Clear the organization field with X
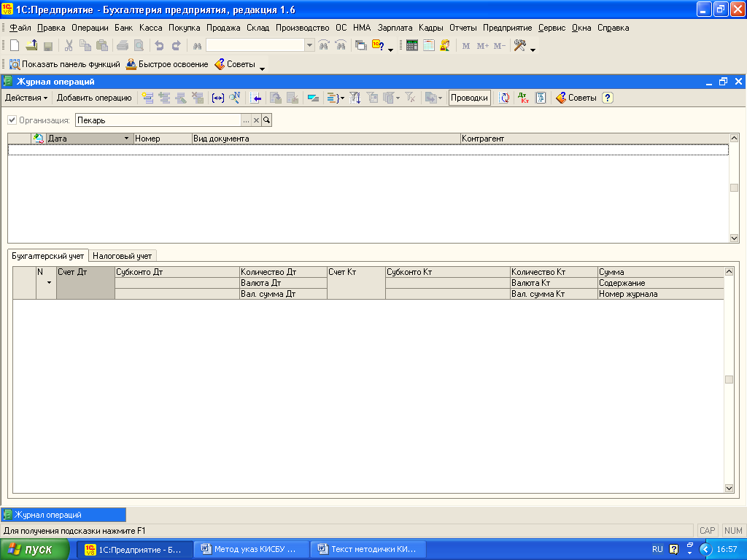747x560 pixels. [256, 120]
